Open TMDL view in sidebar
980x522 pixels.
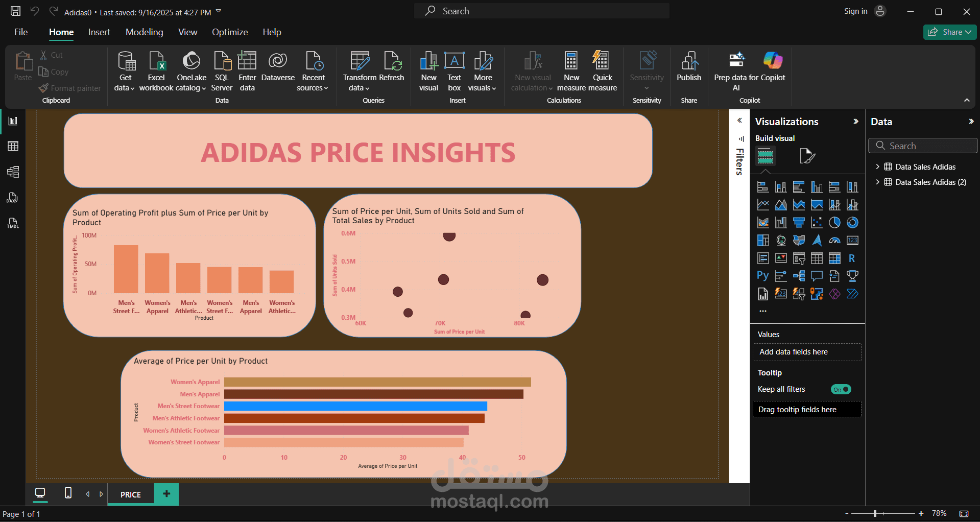tap(13, 223)
